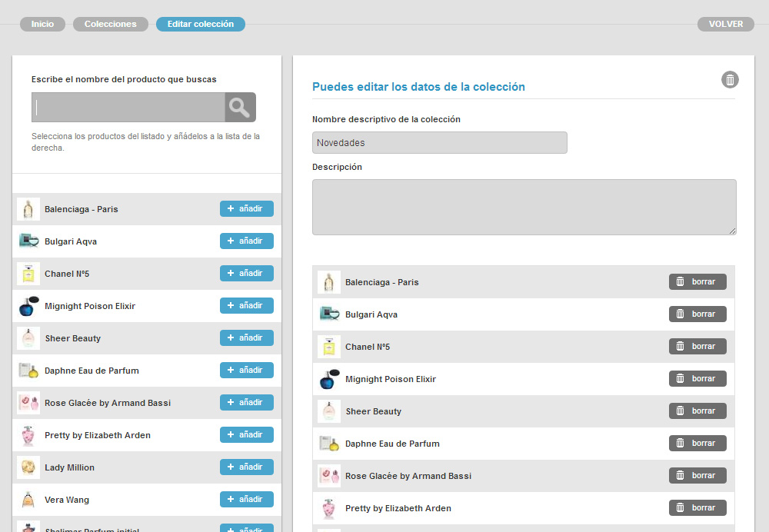The height and width of the screenshot is (532, 769).
Task: Click the VOLVER button
Action: (726, 24)
